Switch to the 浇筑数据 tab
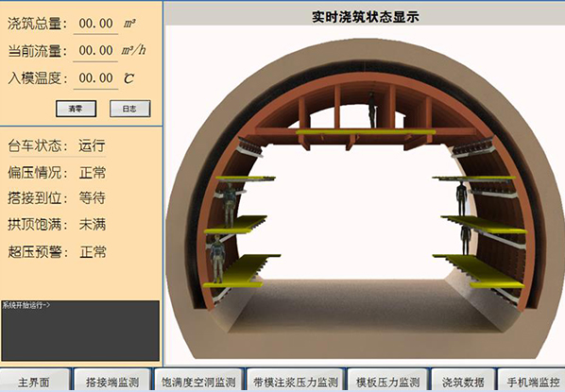This screenshot has width=565, height=392. [x=463, y=381]
